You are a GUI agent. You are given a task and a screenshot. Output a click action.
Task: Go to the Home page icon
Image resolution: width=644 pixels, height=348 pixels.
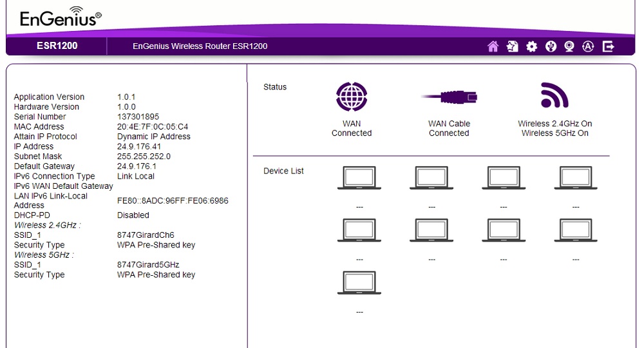point(493,46)
